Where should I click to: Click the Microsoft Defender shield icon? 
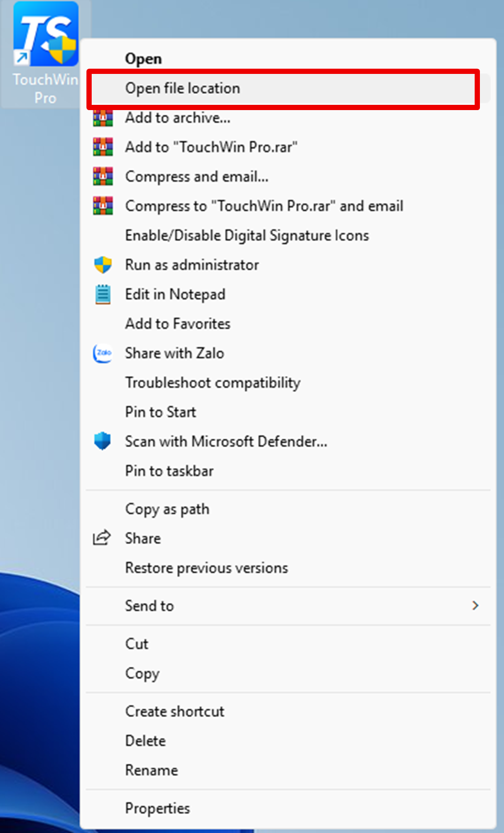(x=103, y=441)
